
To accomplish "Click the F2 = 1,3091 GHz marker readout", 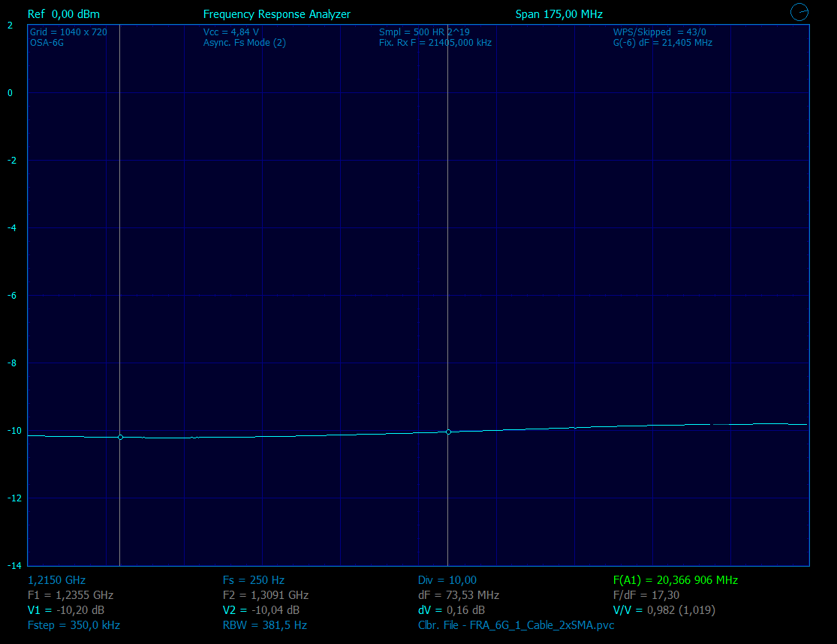I will (265, 595).
